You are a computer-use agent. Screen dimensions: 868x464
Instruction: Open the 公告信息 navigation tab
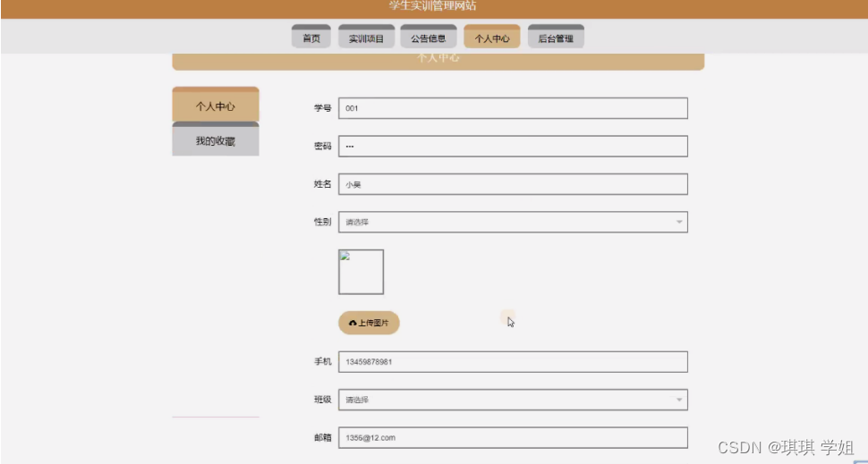(x=429, y=37)
